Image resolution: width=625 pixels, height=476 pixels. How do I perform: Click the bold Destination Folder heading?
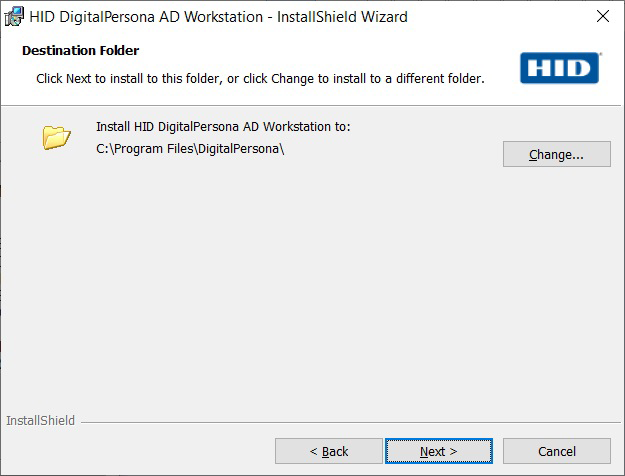click(80, 50)
